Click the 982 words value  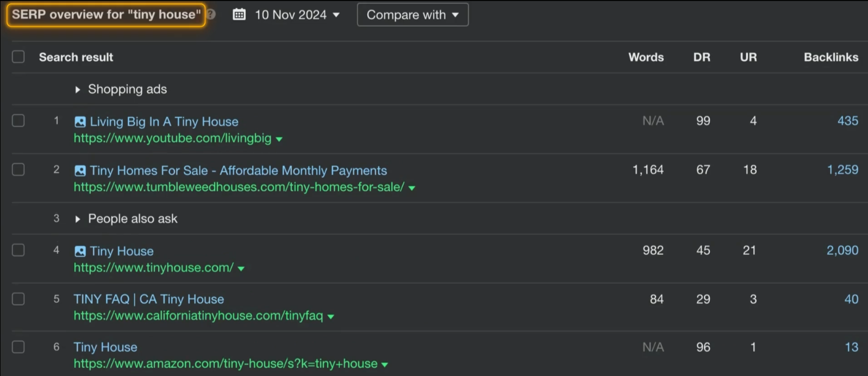653,250
